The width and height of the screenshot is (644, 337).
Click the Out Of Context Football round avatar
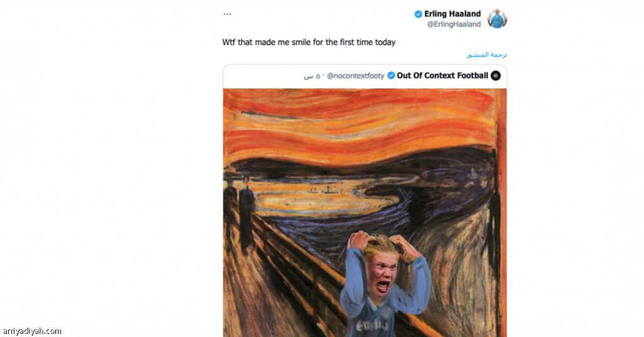pyautogui.click(x=496, y=75)
